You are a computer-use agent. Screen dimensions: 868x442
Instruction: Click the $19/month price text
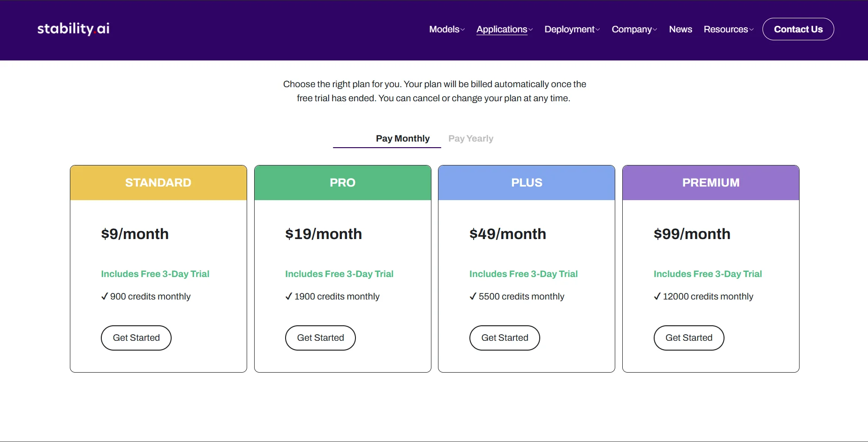pyautogui.click(x=324, y=234)
